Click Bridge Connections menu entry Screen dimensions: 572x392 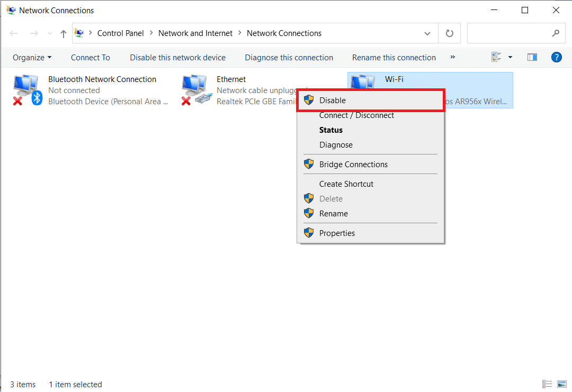(353, 165)
